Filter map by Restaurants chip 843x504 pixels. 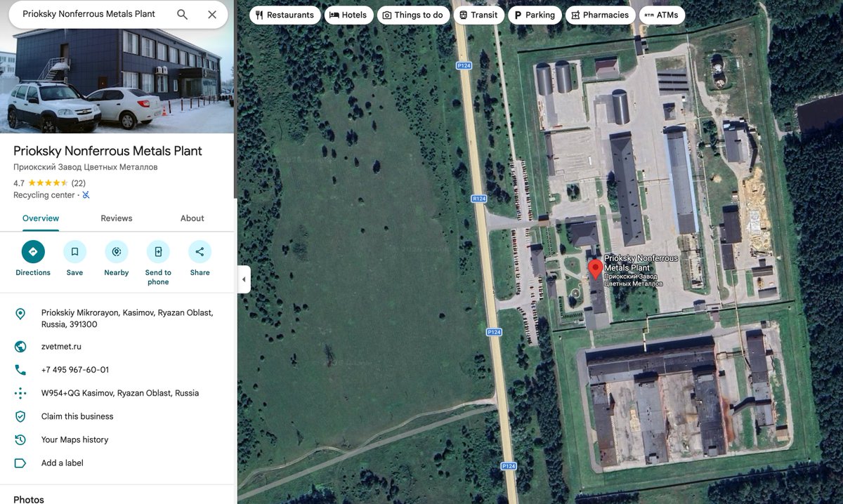(285, 15)
